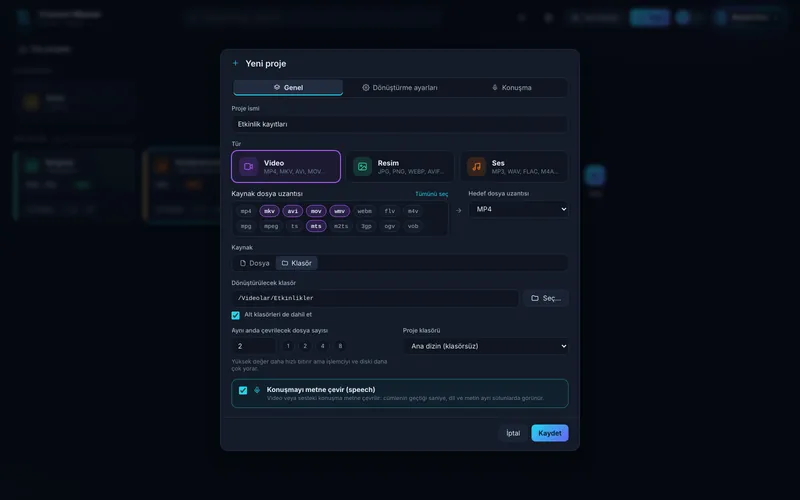
Task: Enable the mpeg extension chip
Action: [x=271, y=226]
